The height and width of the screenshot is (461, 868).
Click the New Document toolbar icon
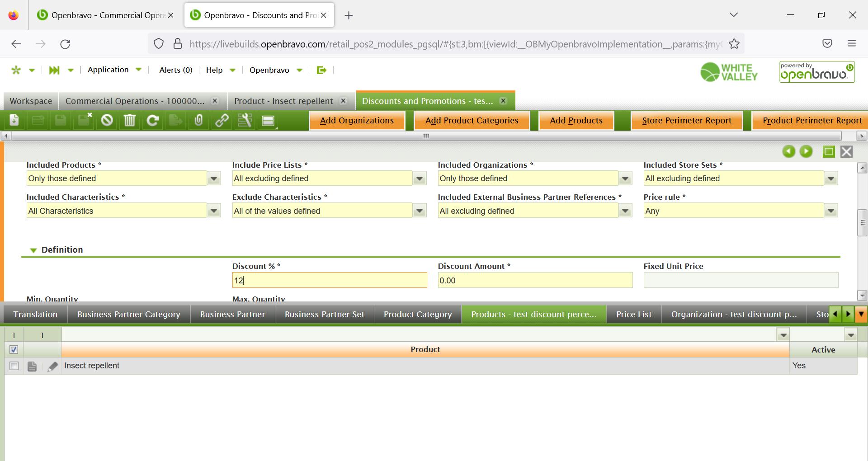[14, 120]
